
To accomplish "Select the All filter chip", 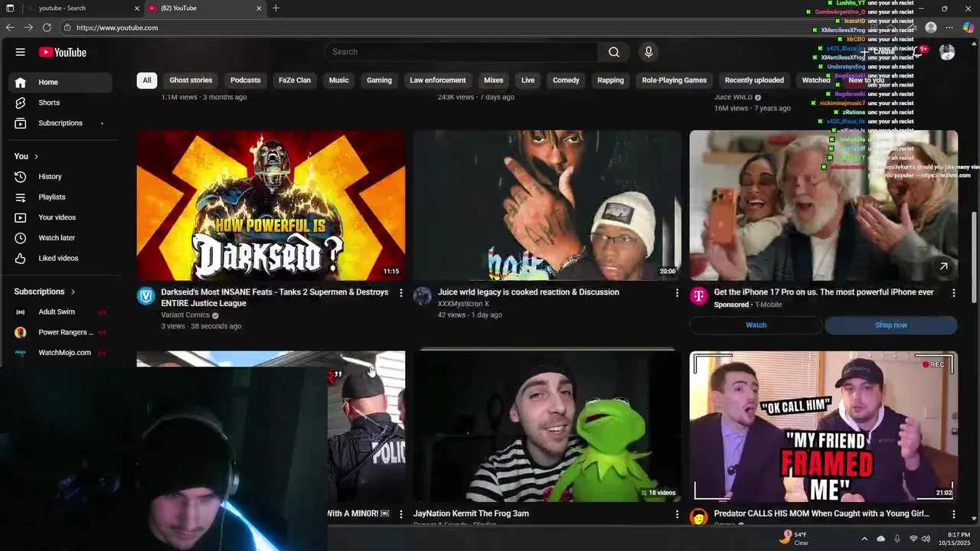I will coord(147,80).
